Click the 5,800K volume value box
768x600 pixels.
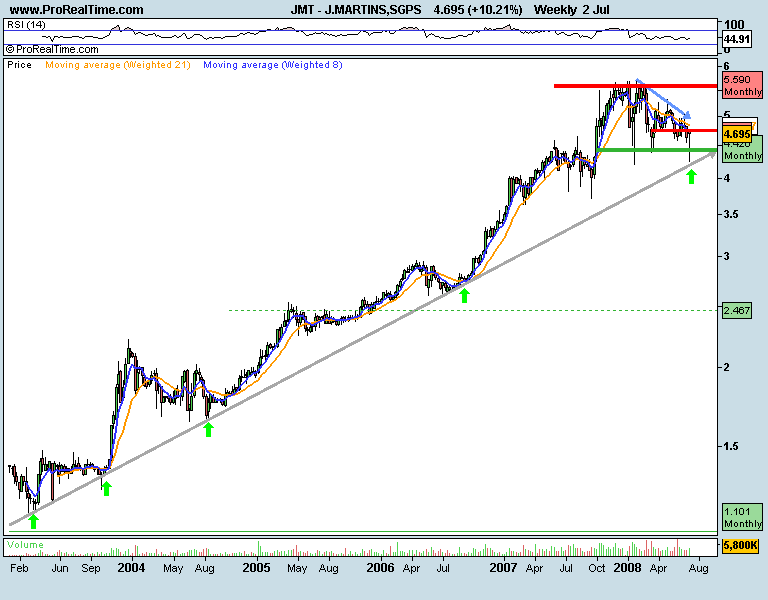pyautogui.click(x=741, y=545)
